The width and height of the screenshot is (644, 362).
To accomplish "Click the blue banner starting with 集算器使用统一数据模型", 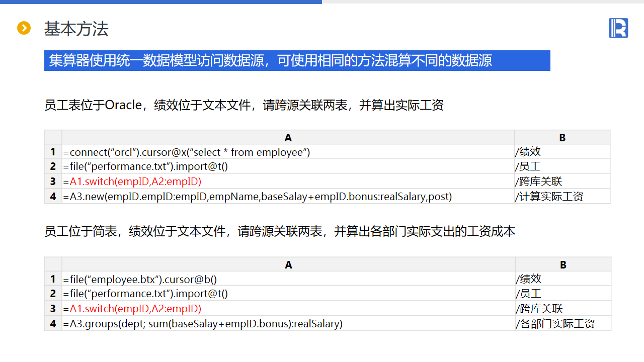I will [297, 60].
